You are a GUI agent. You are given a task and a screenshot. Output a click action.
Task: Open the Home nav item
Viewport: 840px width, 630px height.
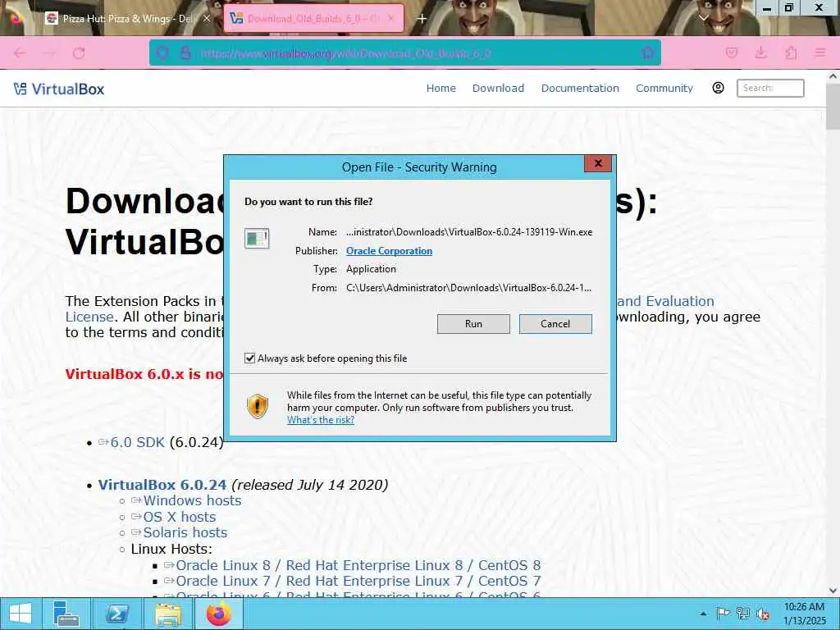click(x=441, y=88)
